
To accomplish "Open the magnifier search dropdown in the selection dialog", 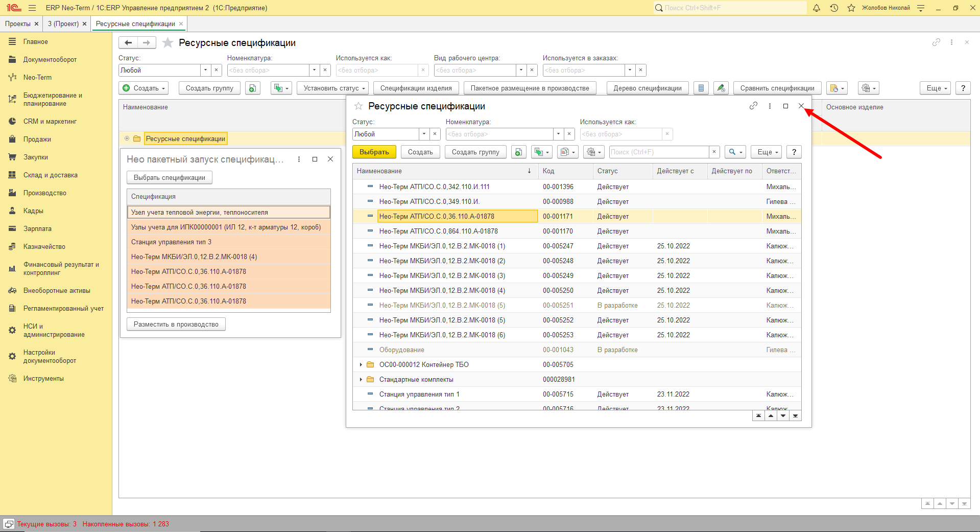I will pos(735,152).
